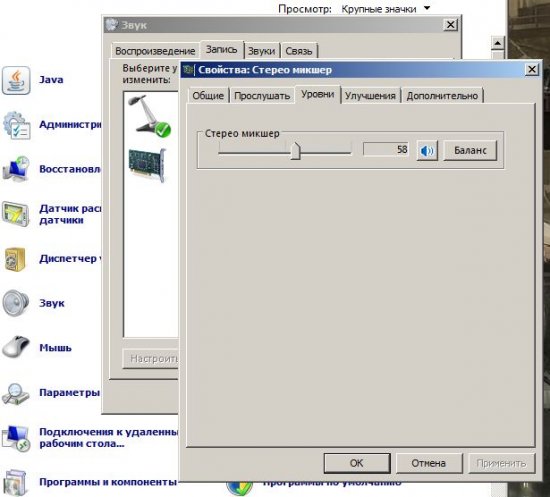
Task: Select the sound card device icon
Action: coord(147,165)
